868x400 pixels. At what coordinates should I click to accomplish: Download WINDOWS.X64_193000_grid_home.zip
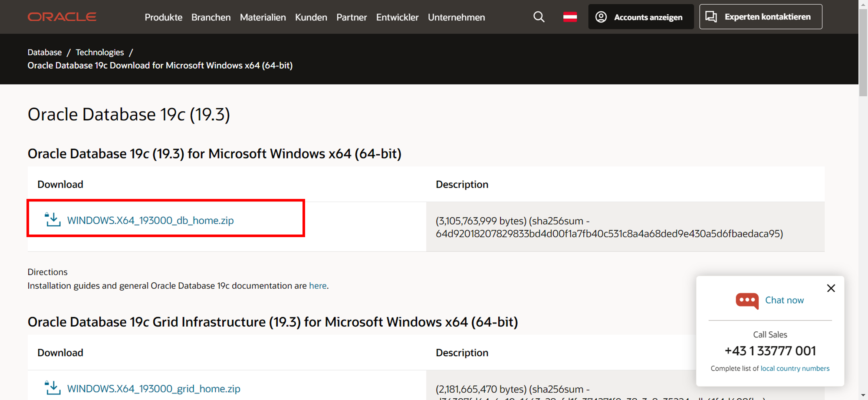click(154, 388)
